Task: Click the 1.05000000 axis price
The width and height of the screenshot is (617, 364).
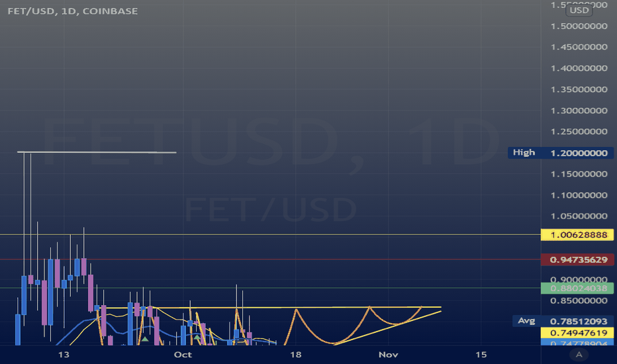Action: (579, 216)
